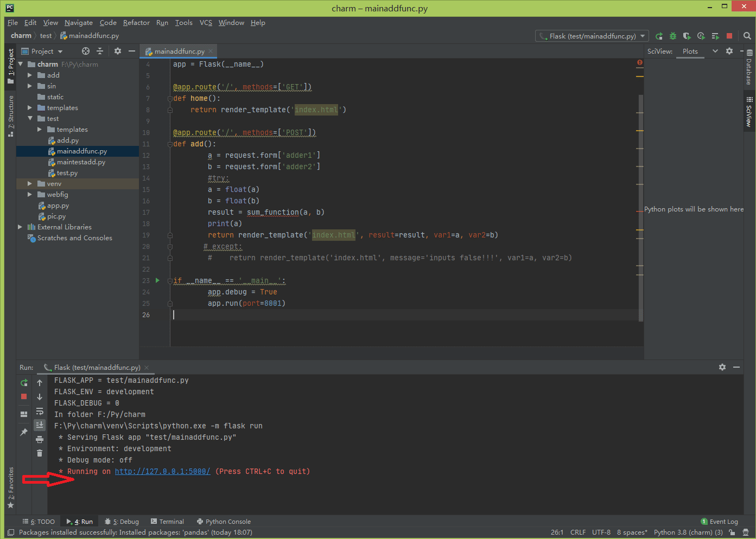The width and height of the screenshot is (756, 539).
Task: Toggle soft-wrap in the Run console
Action: click(40, 411)
